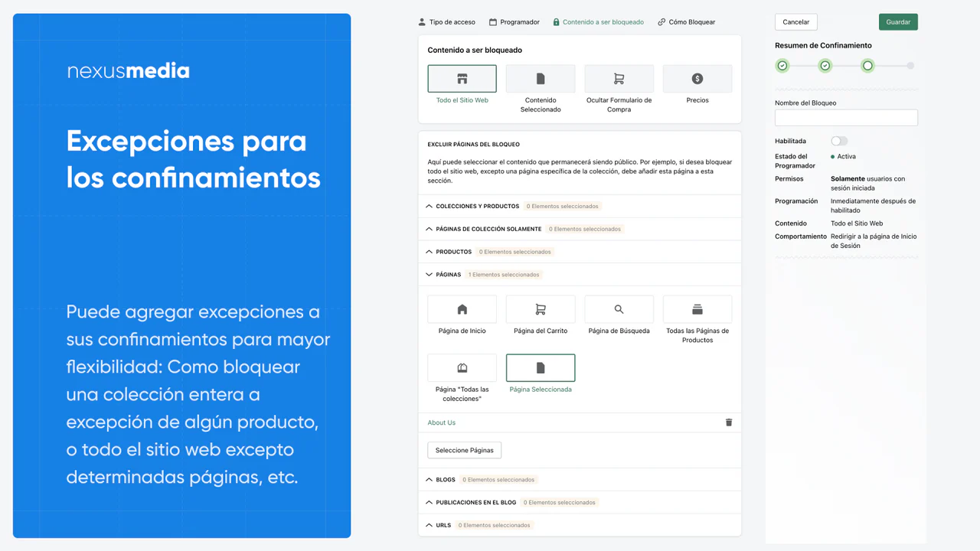Toggle the Habilitada switch
Viewport: 980px width, 551px height.
(x=839, y=141)
